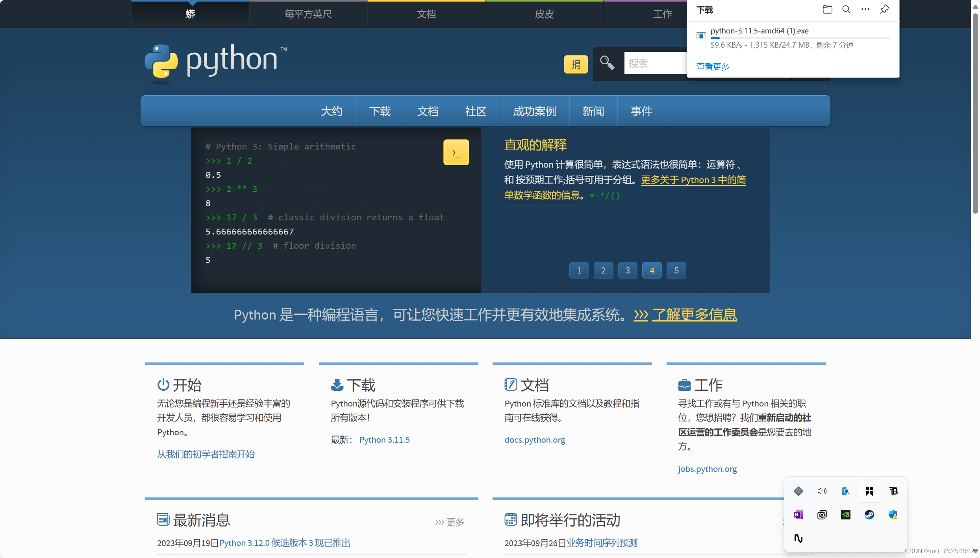The height and width of the screenshot is (558, 980).
Task: Open the downloads folder icon
Action: [x=827, y=10]
